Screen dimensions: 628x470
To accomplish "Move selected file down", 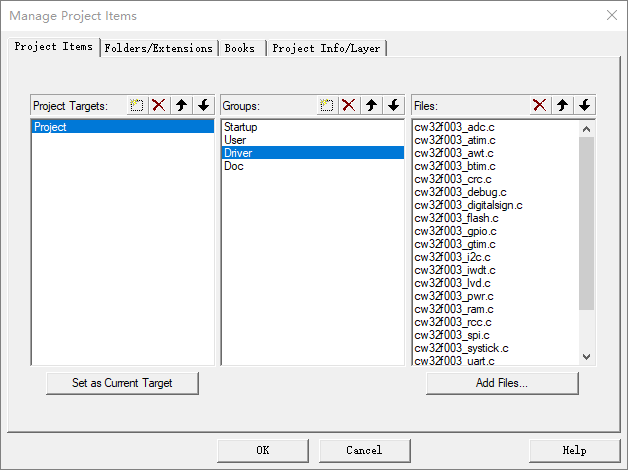I will point(585,106).
